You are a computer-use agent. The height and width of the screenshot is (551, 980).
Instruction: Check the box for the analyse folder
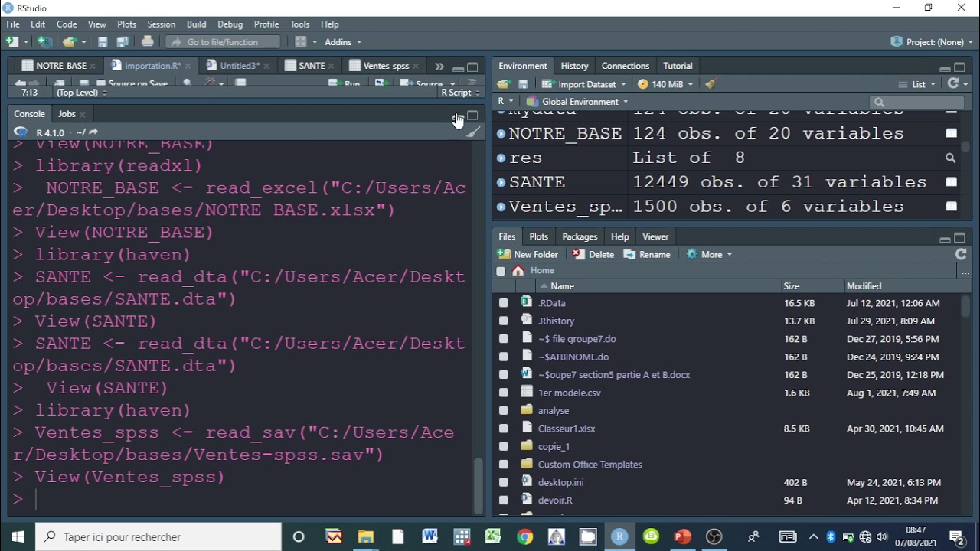tap(503, 410)
